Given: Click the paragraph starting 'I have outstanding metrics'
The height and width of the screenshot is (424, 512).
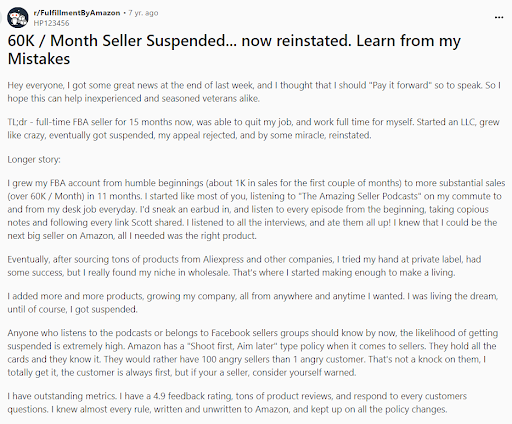Looking at the screenshot, I should (237, 403).
